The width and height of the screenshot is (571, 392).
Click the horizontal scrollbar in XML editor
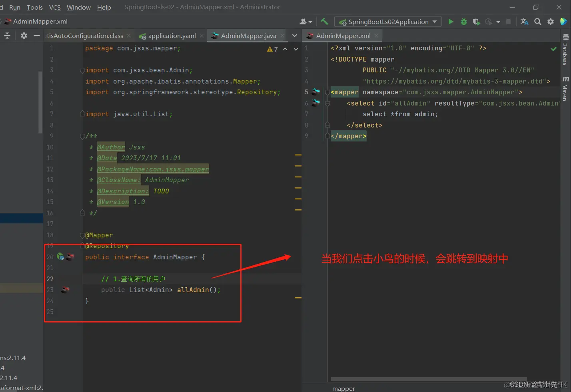(429, 379)
